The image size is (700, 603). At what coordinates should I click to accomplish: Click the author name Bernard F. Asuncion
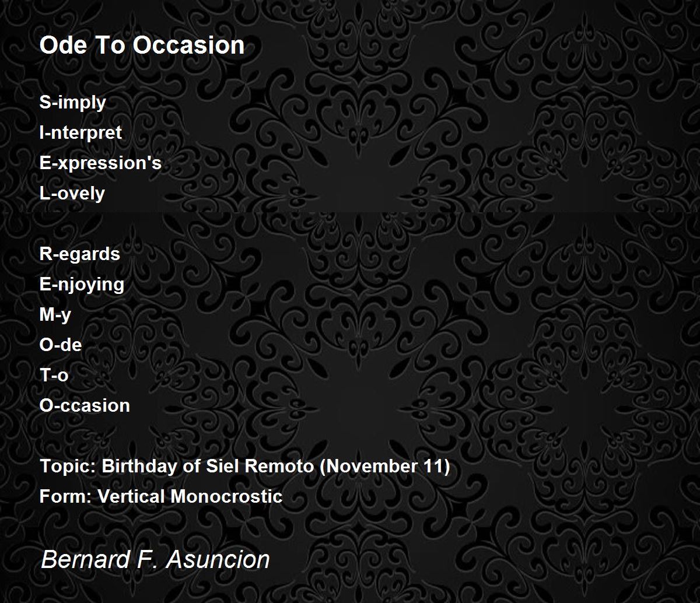155,560
